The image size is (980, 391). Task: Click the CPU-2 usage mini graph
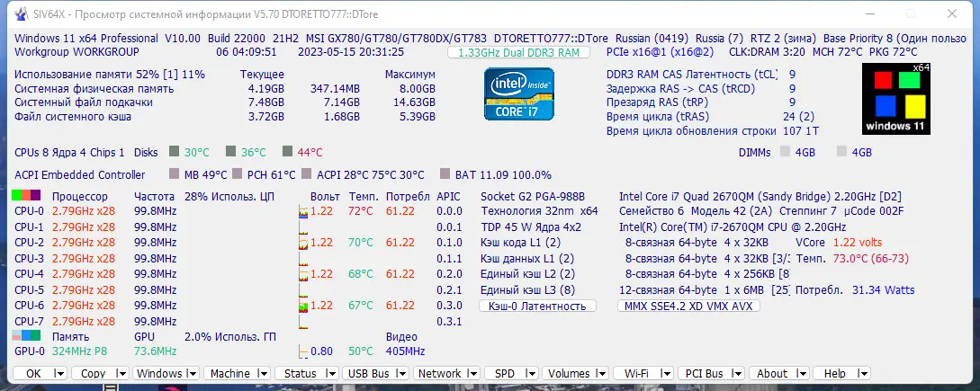(x=304, y=243)
